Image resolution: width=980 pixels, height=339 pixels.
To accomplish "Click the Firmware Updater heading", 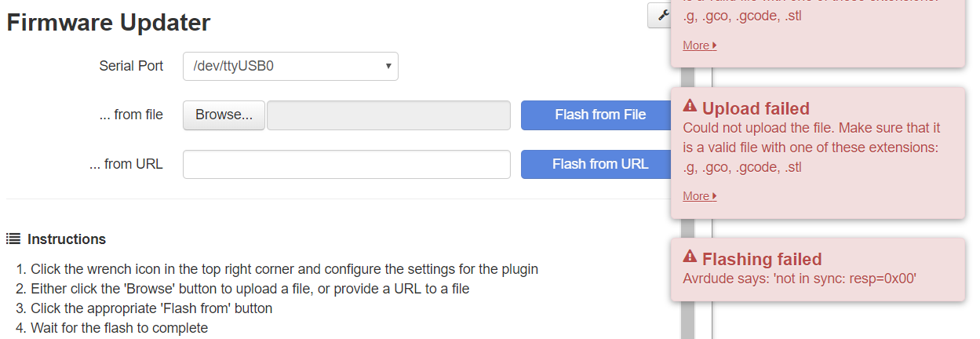I will 108,23.
